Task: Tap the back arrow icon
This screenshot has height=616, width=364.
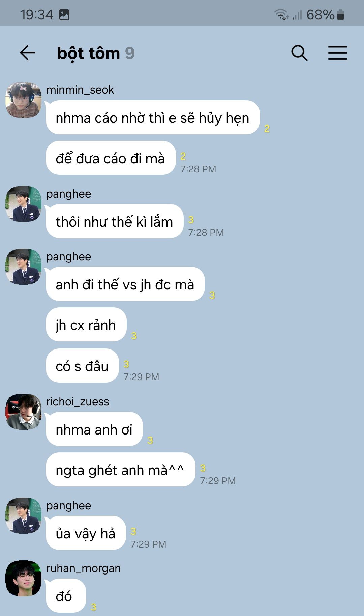Action: click(27, 53)
